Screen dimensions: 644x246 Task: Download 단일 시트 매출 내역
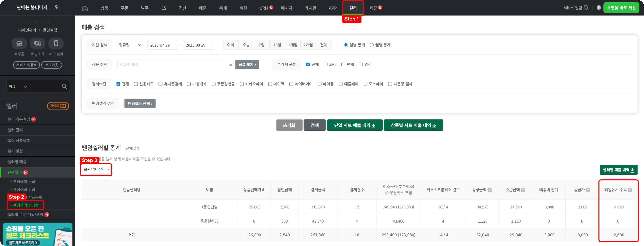pyautogui.click(x=354, y=125)
